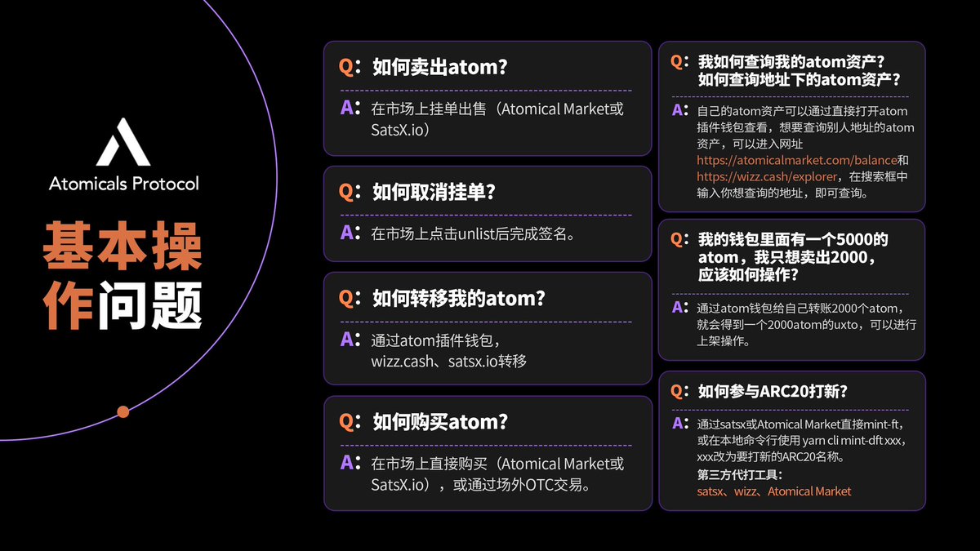This screenshot has width=980, height=551.
Task: Click the line '自己的atom资产可以通过直接打开atom'
Action: pyautogui.click(x=802, y=111)
